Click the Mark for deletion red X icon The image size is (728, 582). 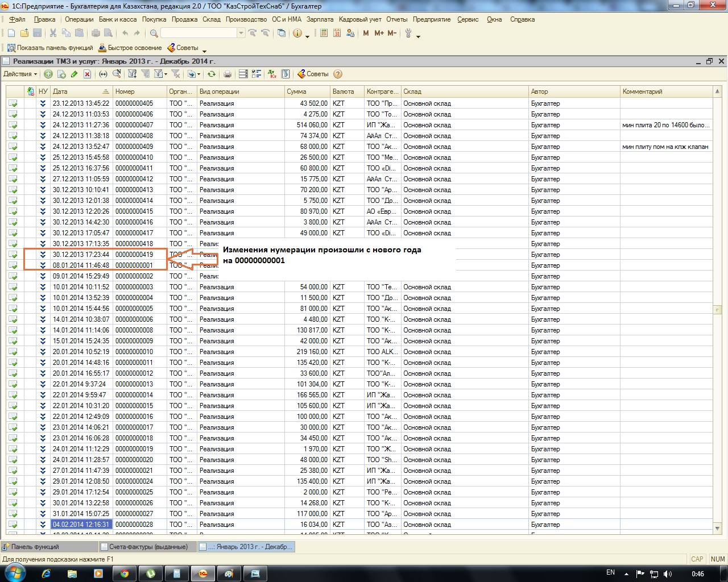[x=87, y=74]
